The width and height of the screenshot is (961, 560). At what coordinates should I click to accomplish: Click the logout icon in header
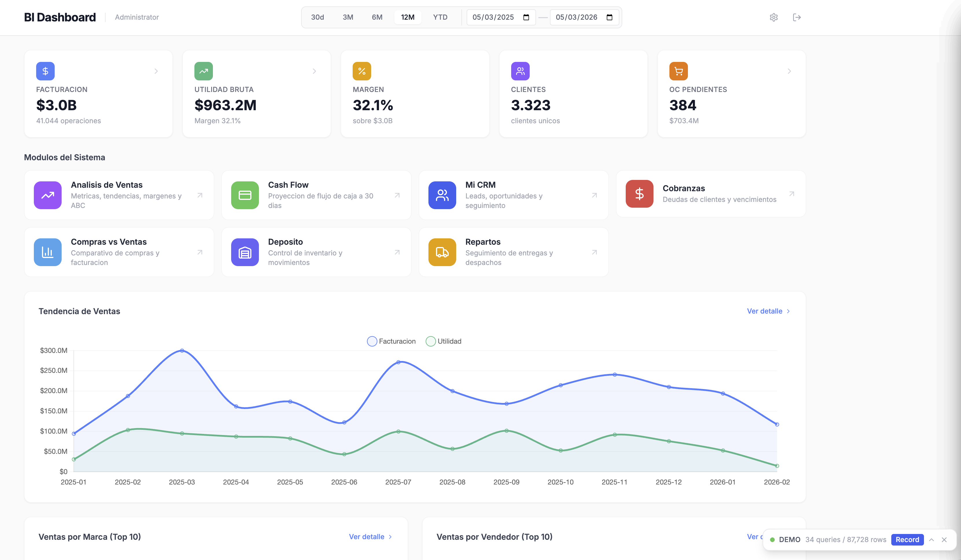click(x=797, y=17)
